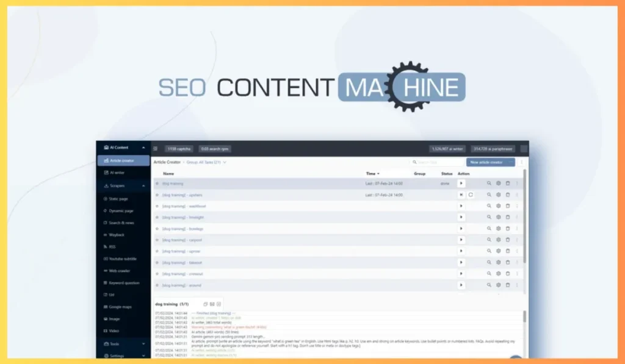The image size is (625, 364).
Task: Open Article creator in sidebar
Action: click(x=123, y=160)
